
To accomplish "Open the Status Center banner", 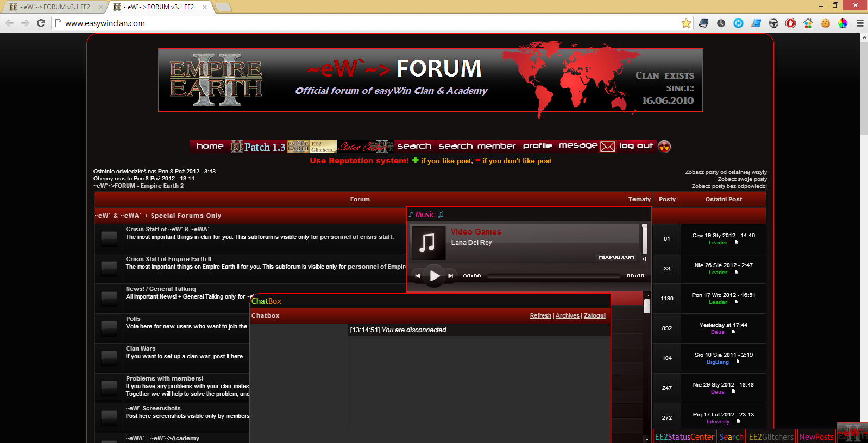I will 366,147.
